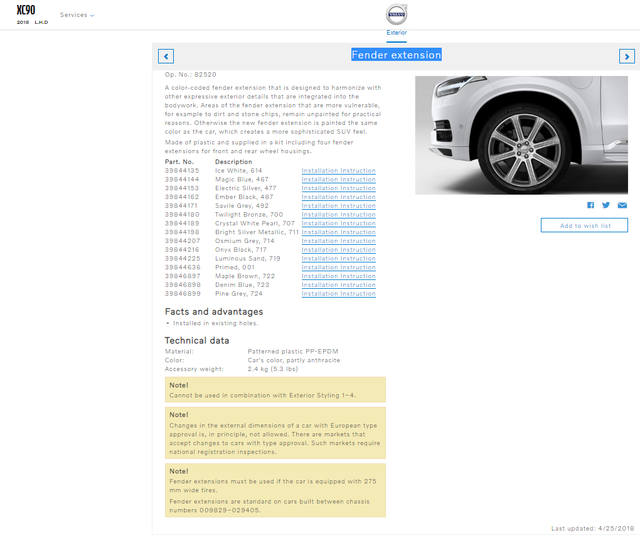Go to the next accessory with right arrow
Image resolution: width=640 pixels, height=550 pixels.
point(626,56)
